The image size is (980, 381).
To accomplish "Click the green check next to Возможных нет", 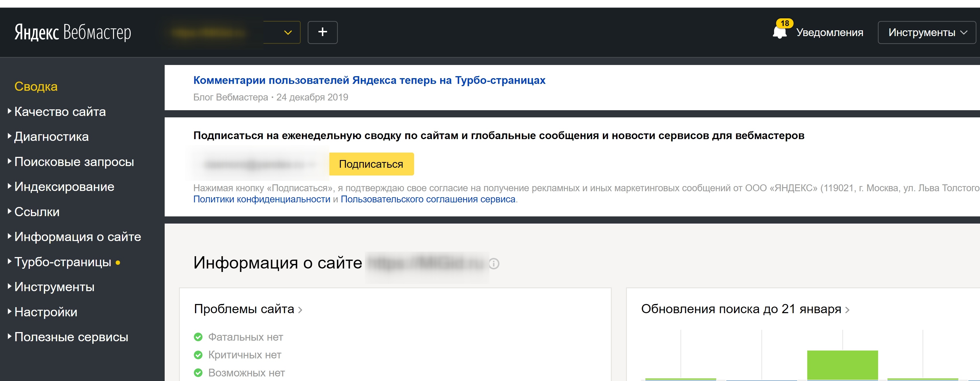I will [x=198, y=373].
